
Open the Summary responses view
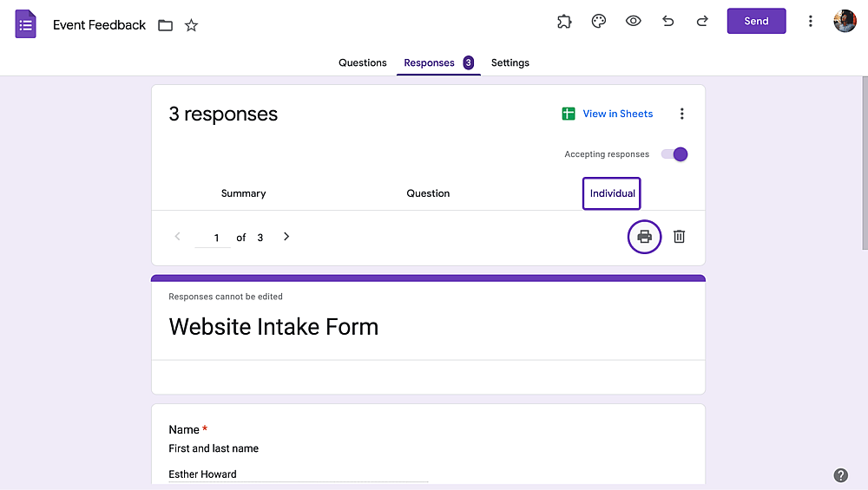coord(244,193)
